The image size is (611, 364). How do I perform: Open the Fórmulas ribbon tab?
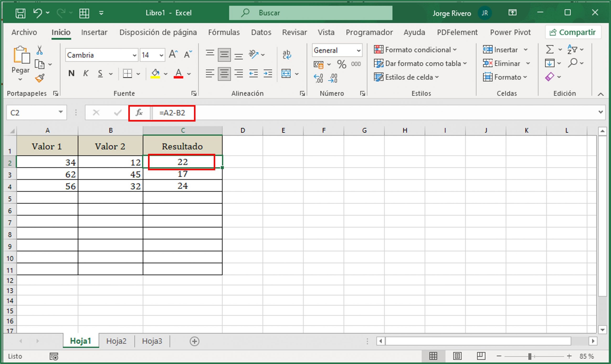tap(224, 32)
